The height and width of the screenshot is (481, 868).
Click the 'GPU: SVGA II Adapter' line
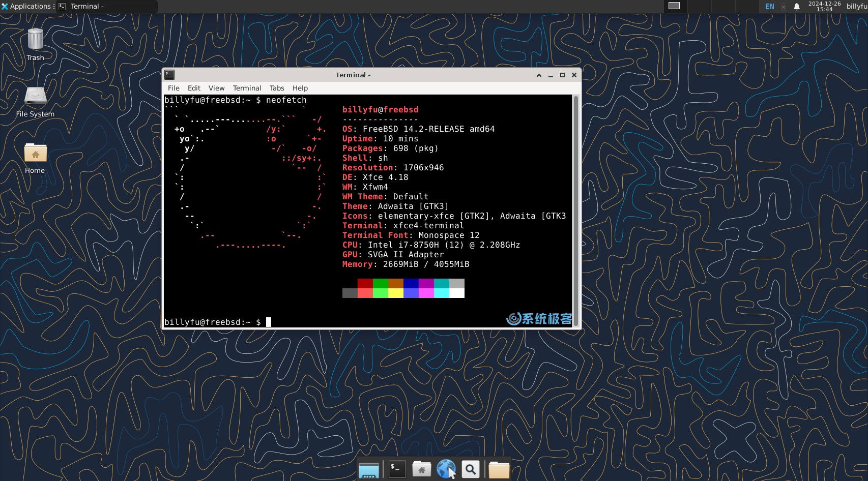tap(393, 255)
